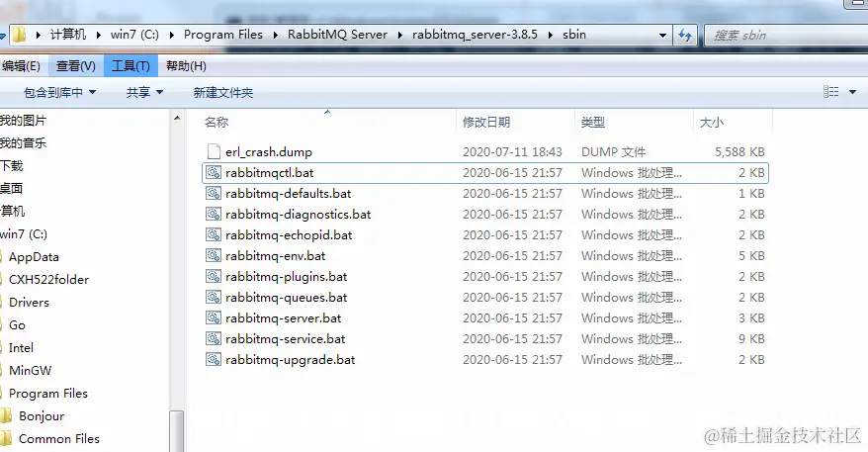The width and height of the screenshot is (868, 452).
Task: Click the rabbitmq-diagnostics.bat batch file icon
Action: pyautogui.click(x=214, y=214)
